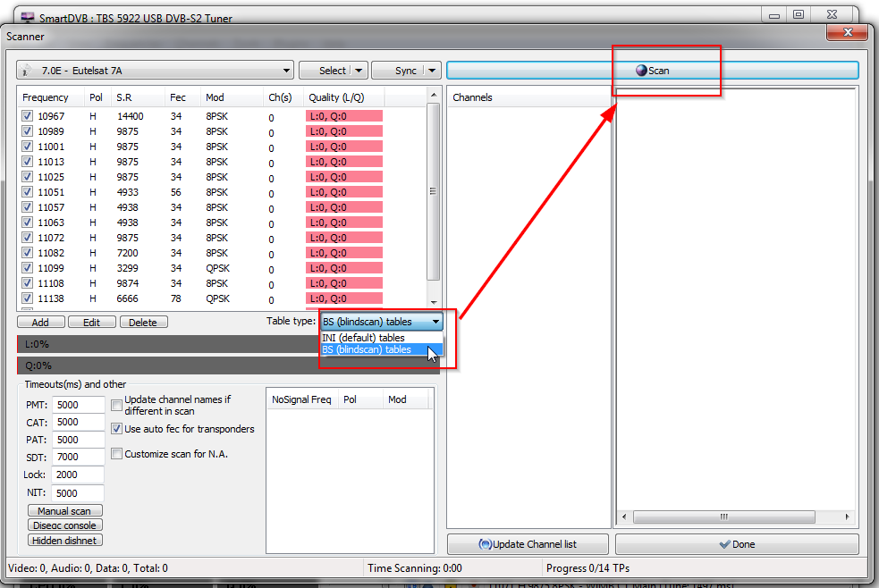Uncheck transponder 10989 checkbox
The width and height of the screenshot is (879, 588).
(27, 131)
